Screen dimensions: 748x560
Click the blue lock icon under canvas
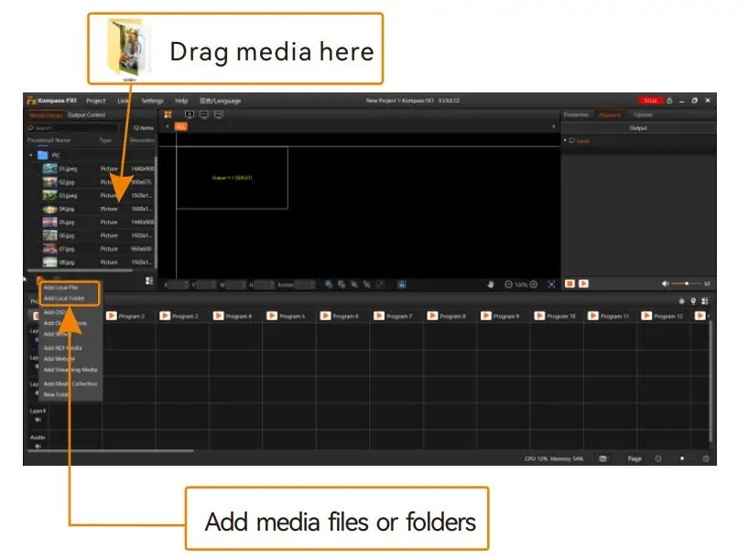(x=402, y=285)
